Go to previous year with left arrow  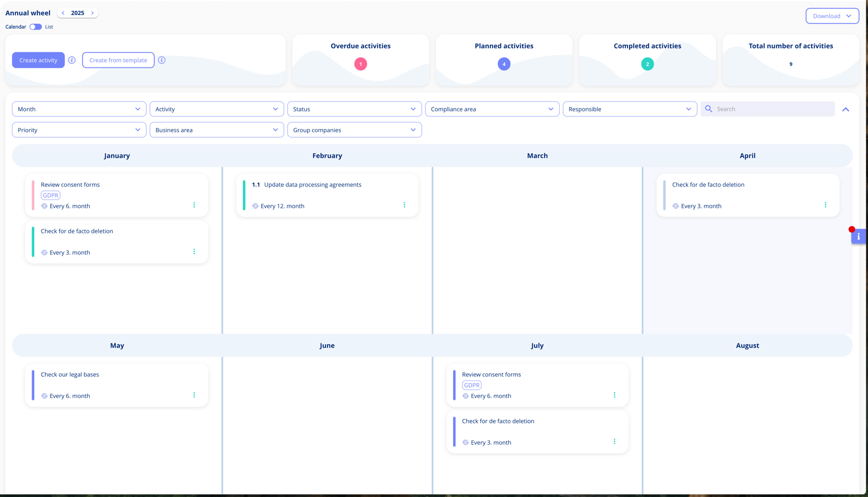[x=63, y=13]
